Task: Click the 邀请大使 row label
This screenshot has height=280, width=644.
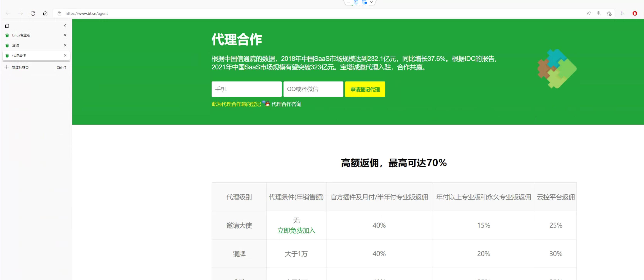Action: coord(239,225)
